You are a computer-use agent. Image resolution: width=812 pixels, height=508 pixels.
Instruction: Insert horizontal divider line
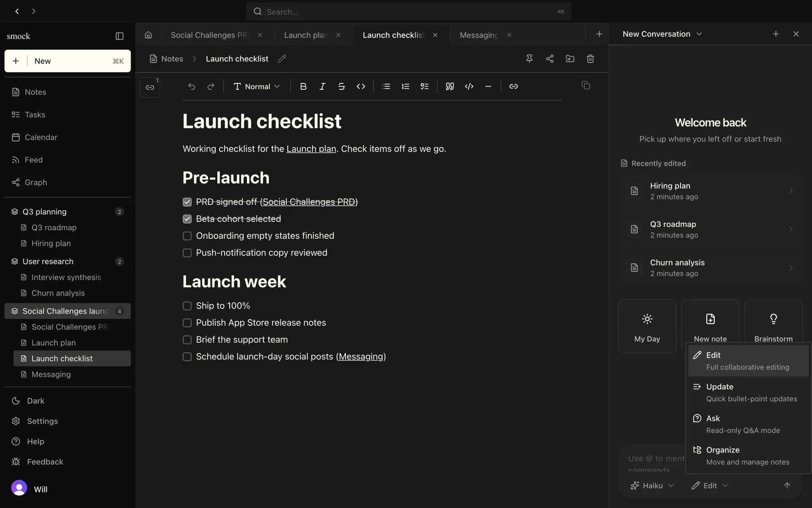(488, 86)
